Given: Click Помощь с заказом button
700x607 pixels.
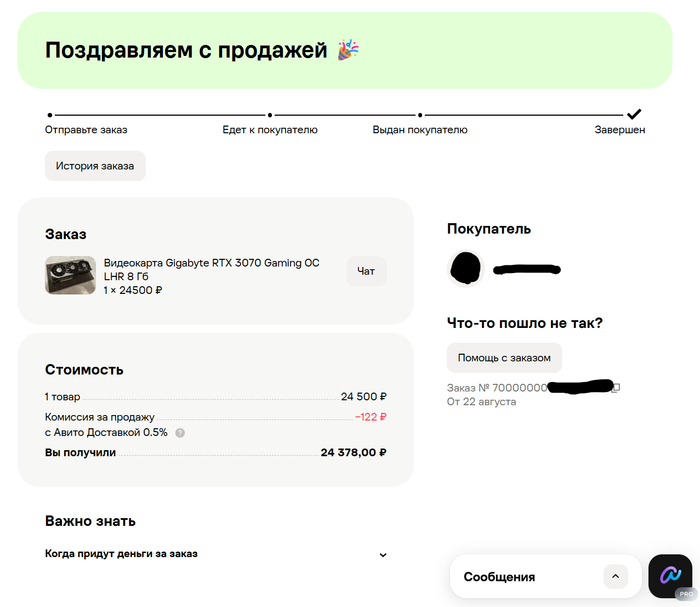Looking at the screenshot, I should [x=504, y=358].
